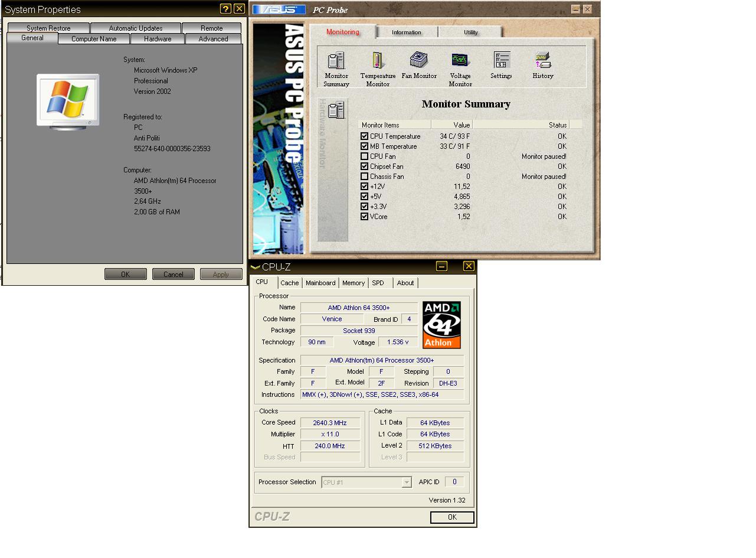Minimize the CPU-Z window

tap(441, 266)
